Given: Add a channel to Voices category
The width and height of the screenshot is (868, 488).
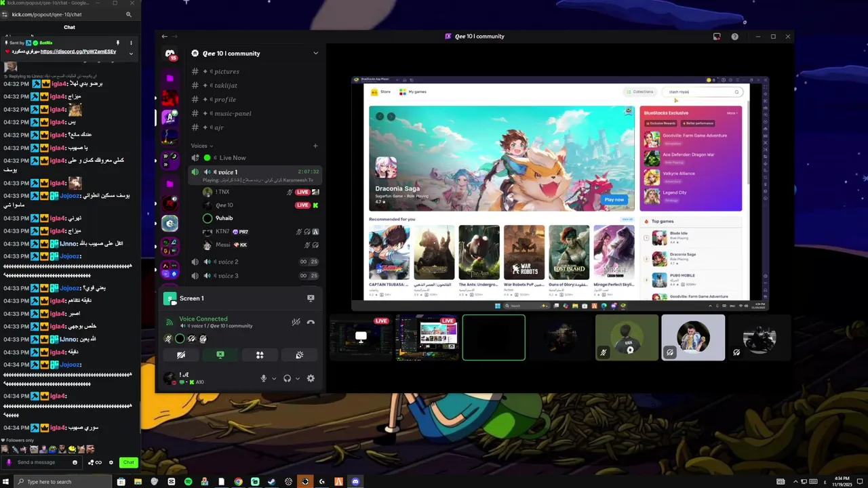Looking at the screenshot, I should point(315,146).
